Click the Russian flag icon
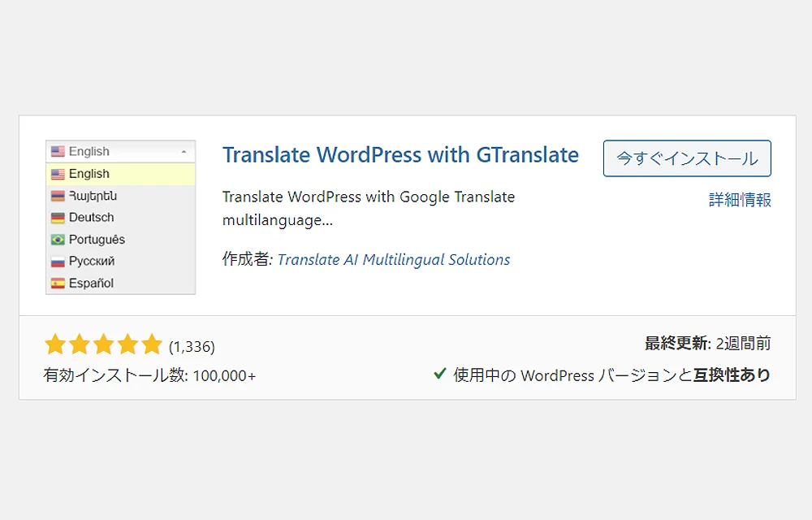The width and height of the screenshot is (812, 520). coord(58,261)
